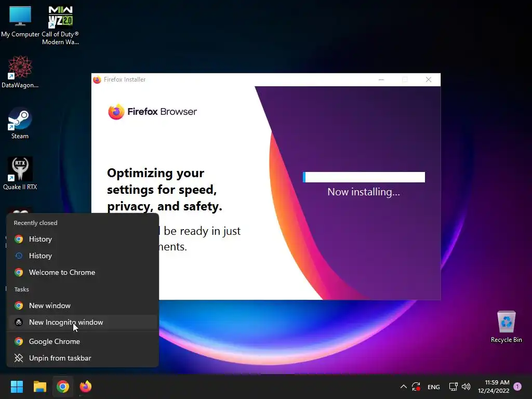Click the 'Tasks' section header
The height and width of the screenshot is (399, 532).
click(x=22, y=289)
